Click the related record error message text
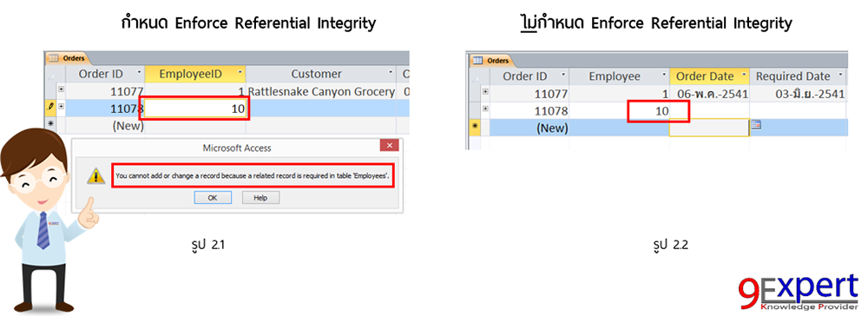The image size is (868, 316). [253, 175]
